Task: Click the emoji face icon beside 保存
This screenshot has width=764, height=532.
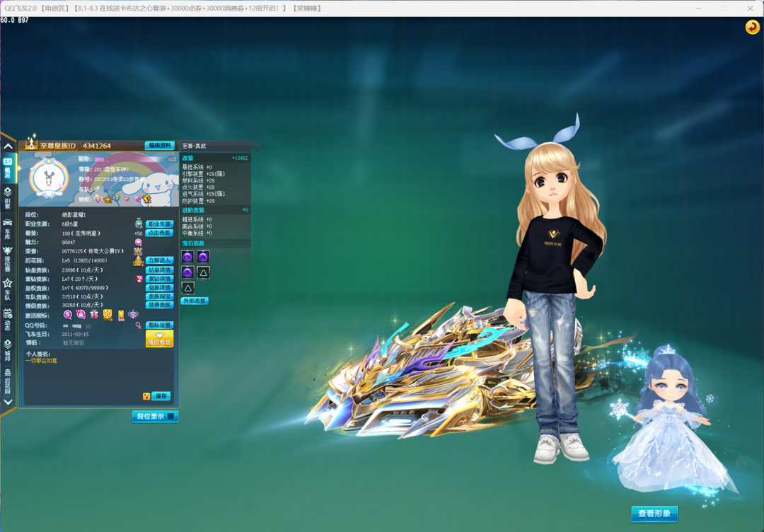Action: pyautogui.click(x=146, y=396)
